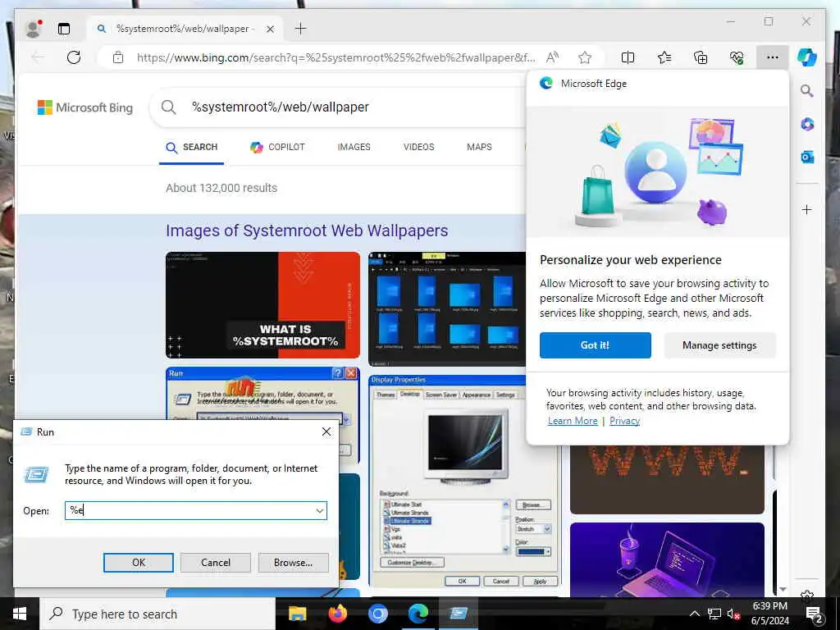Toggle Split screen icon in toolbar
The width and height of the screenshot is (840, 630).
click(628, 57)
